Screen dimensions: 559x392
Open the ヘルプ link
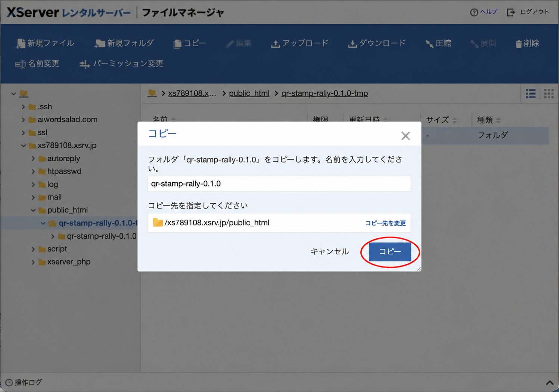484,12
